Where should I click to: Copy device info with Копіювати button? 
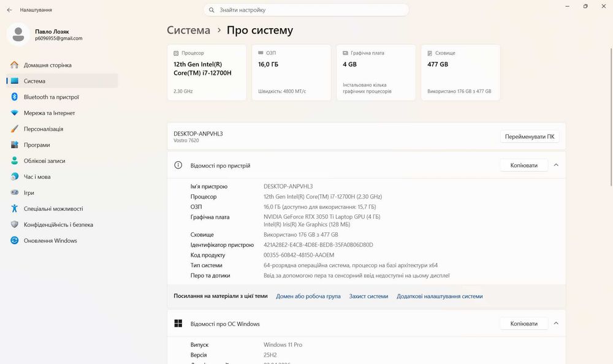point(524,165)
